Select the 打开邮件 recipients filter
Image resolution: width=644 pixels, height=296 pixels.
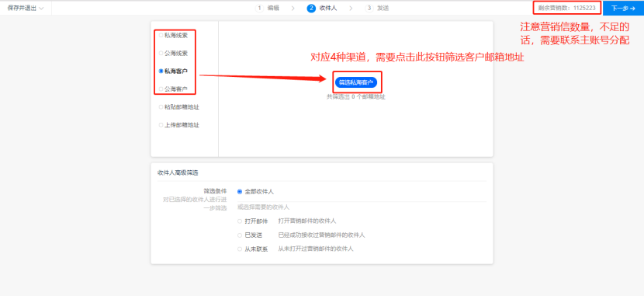click(x=253, y=221)
